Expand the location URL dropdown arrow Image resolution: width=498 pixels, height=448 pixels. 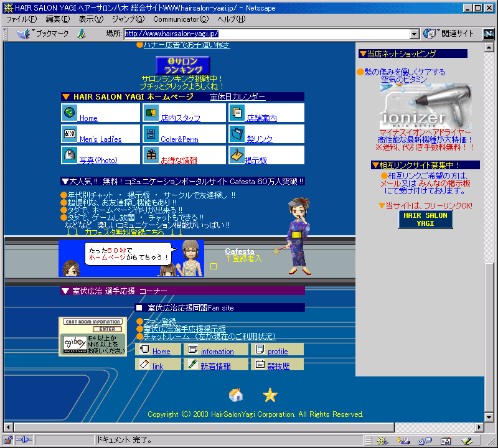(414, 34)
